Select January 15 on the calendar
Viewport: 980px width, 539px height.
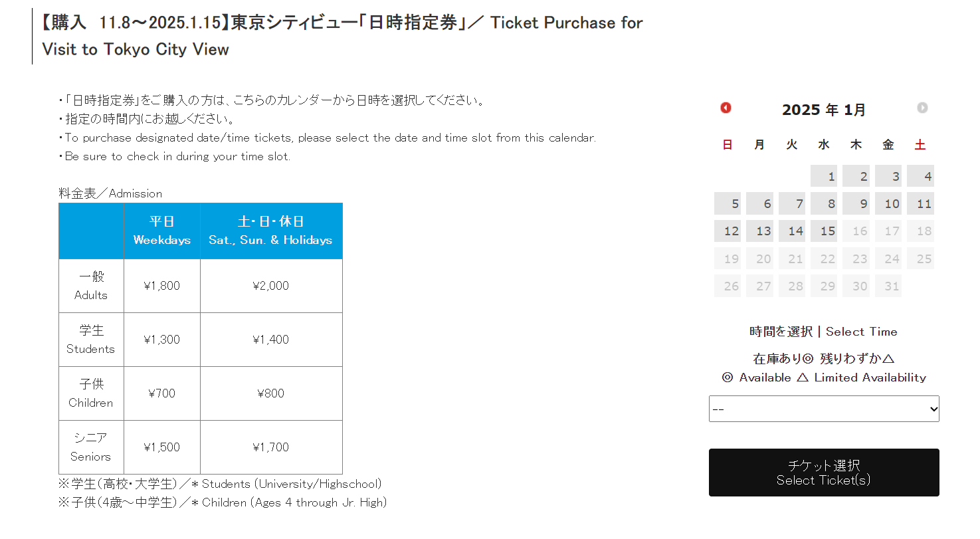point(824,231)
